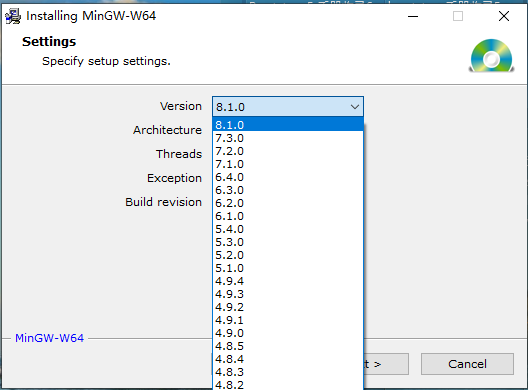Select version 7.1.0
The width and height of the screenshot is (528, 390).
click(288, 164)
